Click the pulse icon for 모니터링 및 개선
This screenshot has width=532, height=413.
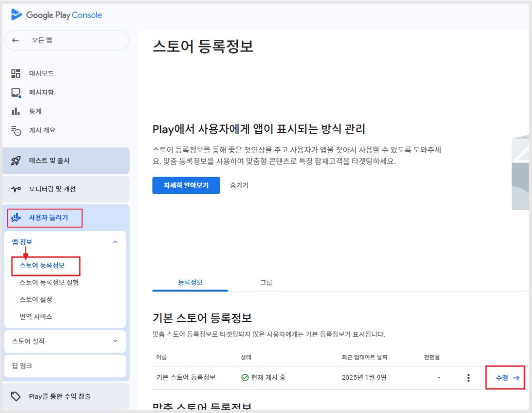click(x=16, y=189)
